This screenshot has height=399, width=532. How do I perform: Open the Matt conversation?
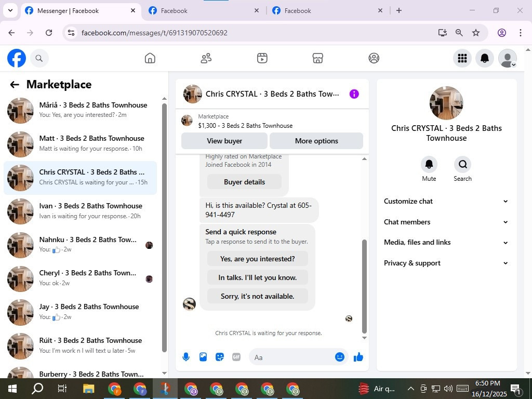(81, 144)
